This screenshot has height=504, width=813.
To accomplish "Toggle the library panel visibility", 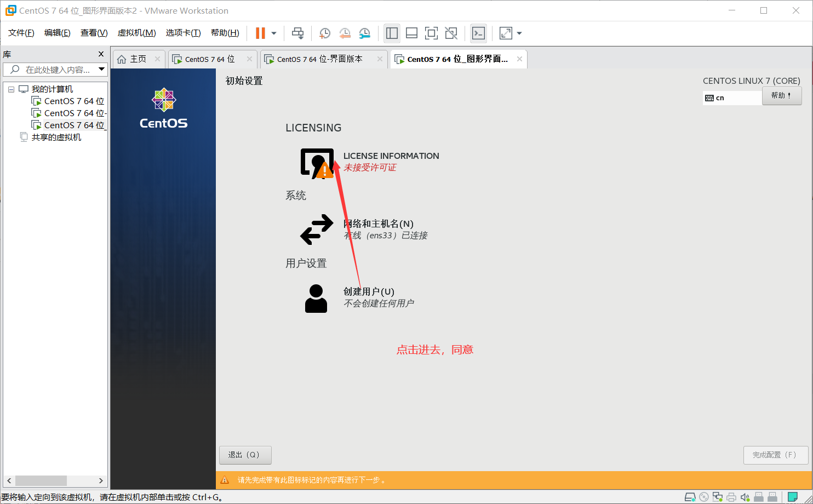I will coord(392,33).
